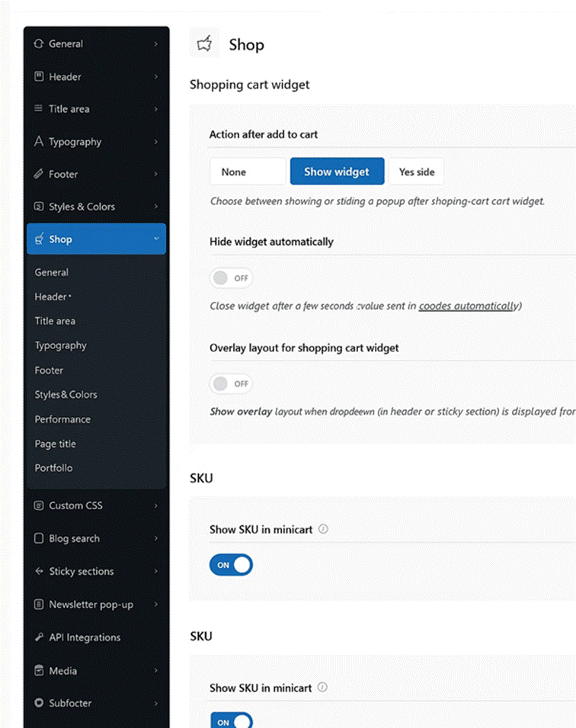The image size is (576, 728).
Task: Click info icon beside first Show SKU in minicart
Action: (x=323, y=529)
